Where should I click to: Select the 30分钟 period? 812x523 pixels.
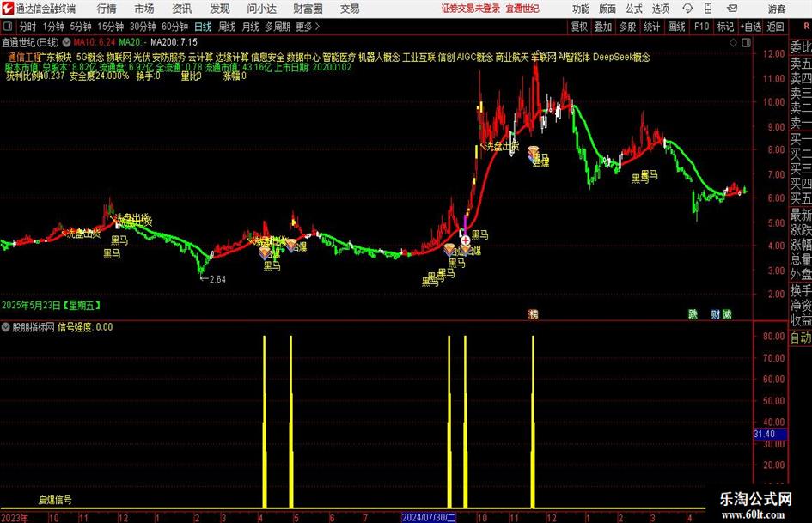coord(143,27)
